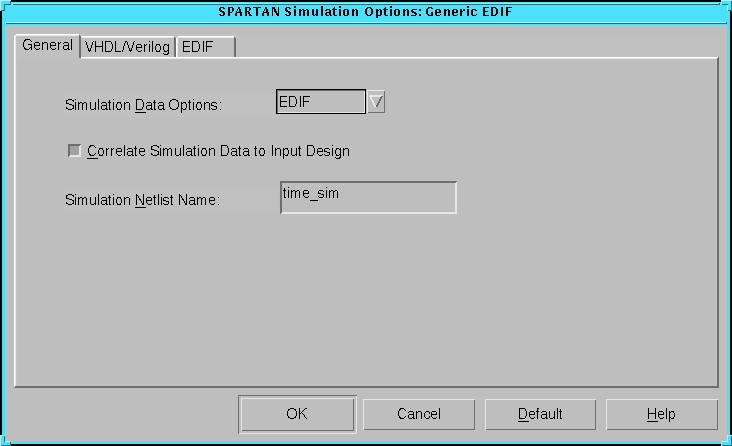Click the Simulation Data Options label
732x446 pixels.
tap(142, 104)
